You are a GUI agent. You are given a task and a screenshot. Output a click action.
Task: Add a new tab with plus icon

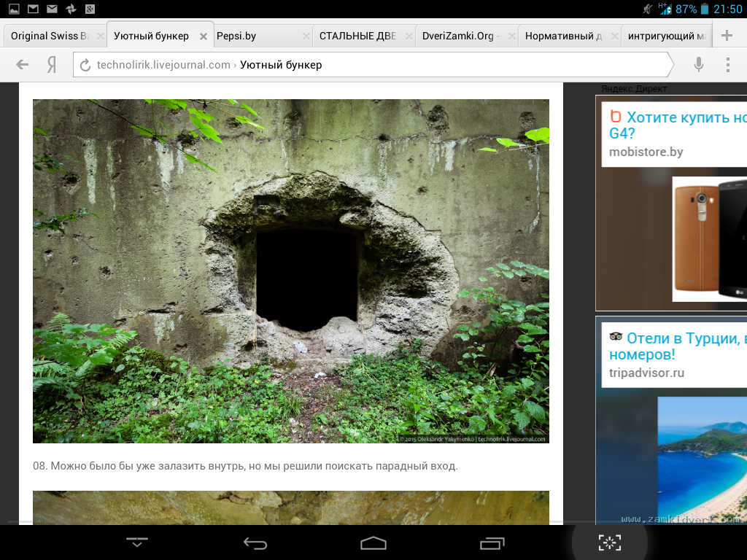click(727, 35)
